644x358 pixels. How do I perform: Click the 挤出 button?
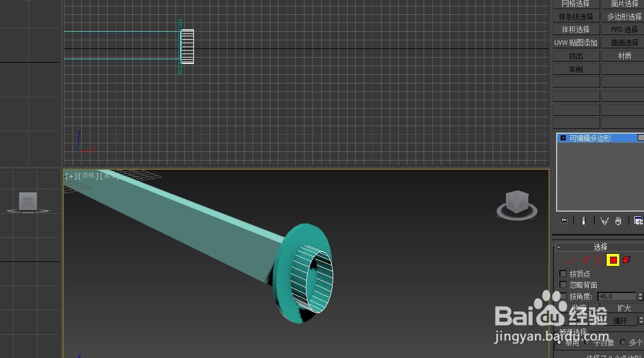point(576,55)
